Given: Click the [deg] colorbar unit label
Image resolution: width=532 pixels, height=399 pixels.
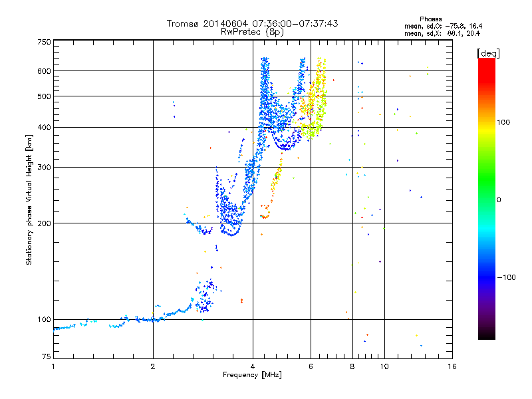Looking at the screenshot, I should click(488, 53).
